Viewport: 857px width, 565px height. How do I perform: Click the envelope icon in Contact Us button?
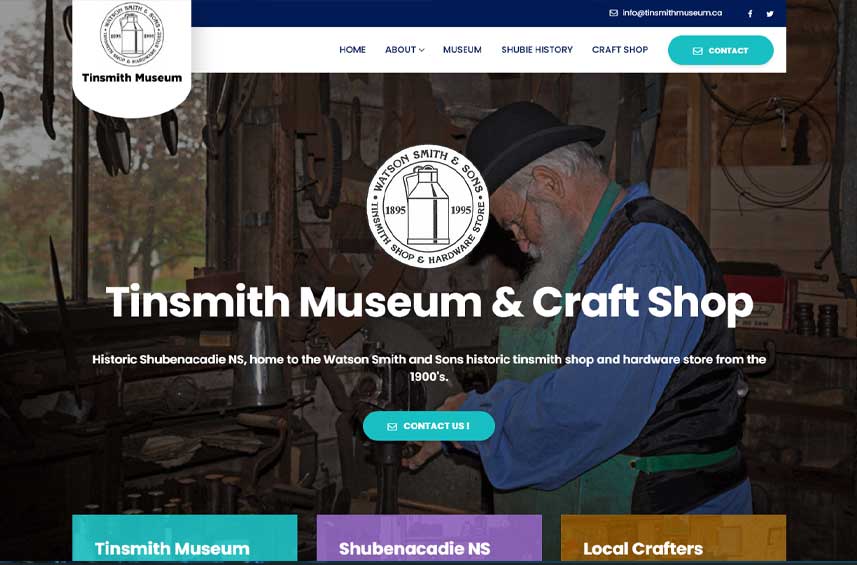tap(392, 427)
